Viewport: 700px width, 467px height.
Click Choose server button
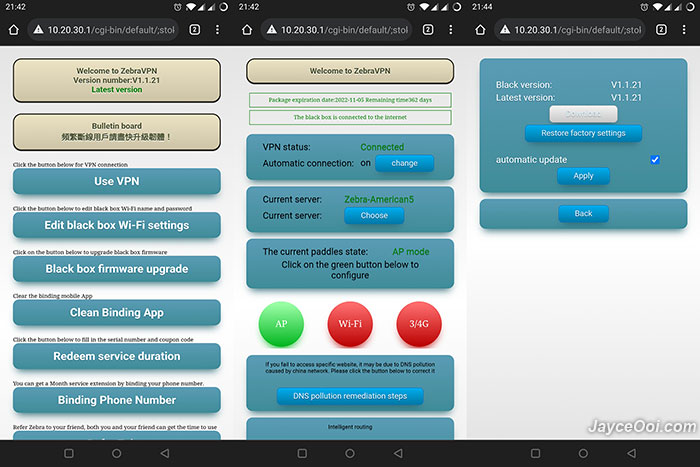click(374, 216)
